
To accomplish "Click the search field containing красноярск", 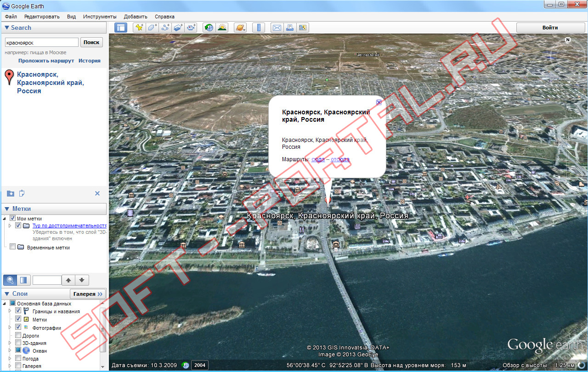I will point(42,42).
